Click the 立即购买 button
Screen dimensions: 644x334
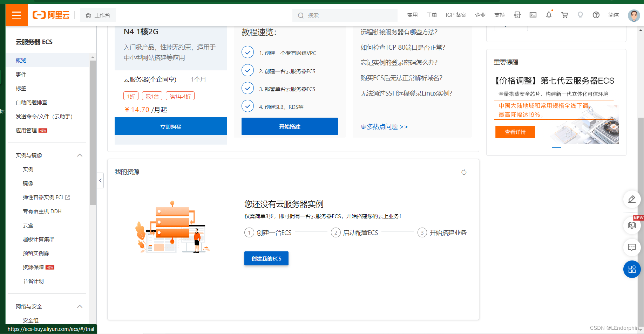(x=171, y=126)
